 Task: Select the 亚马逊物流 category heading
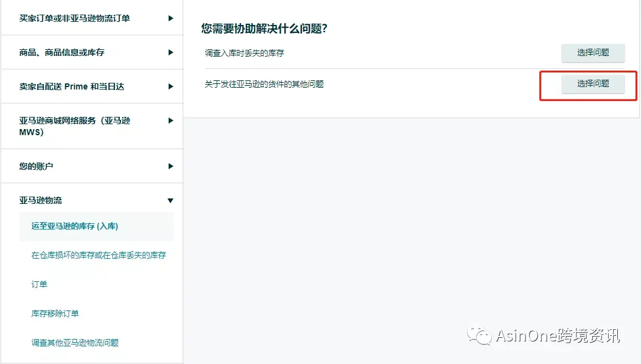pyautogui.click(x=40, y=200)
